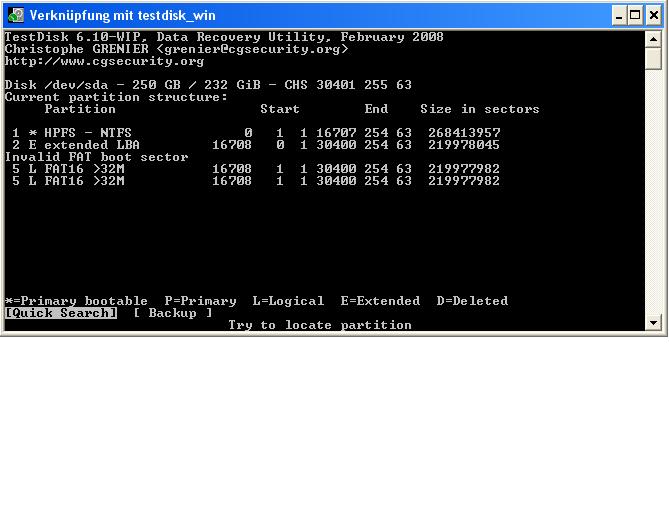This screenshot has height=512, width=669.
Task: Choose the Backup menu option
Action: 173,313
